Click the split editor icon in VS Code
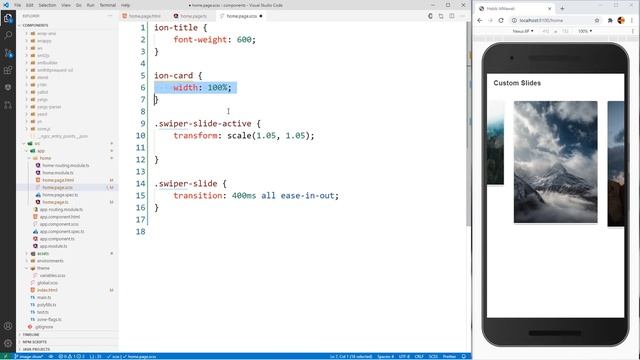This screenshot has width=640, height=360. click(x=452, y=16)
